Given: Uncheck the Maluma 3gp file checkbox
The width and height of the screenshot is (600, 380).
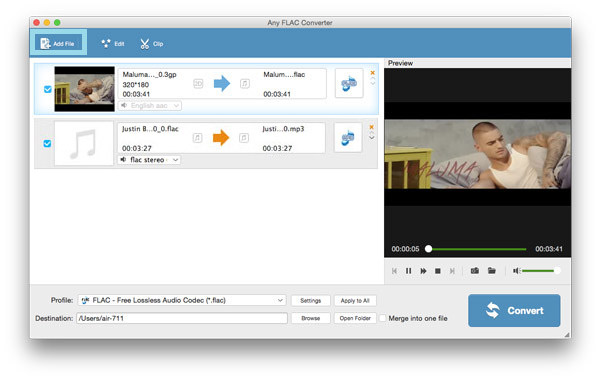Looking at the screenshot, I should pos(47,89).
